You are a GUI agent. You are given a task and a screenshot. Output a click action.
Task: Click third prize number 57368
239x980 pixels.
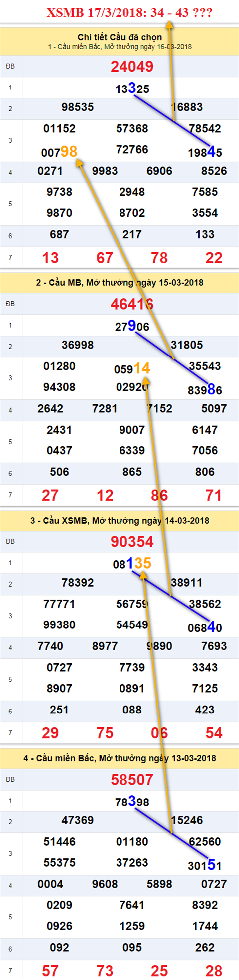pos(132,128)
